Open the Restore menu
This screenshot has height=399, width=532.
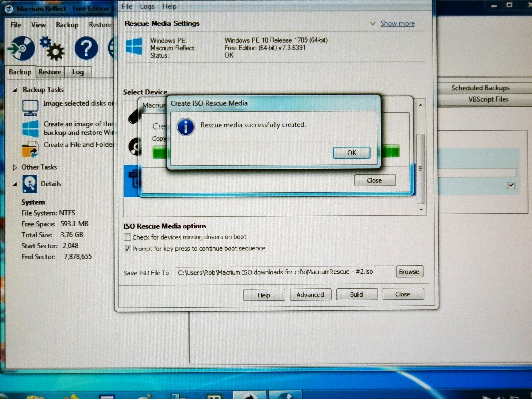100,25
